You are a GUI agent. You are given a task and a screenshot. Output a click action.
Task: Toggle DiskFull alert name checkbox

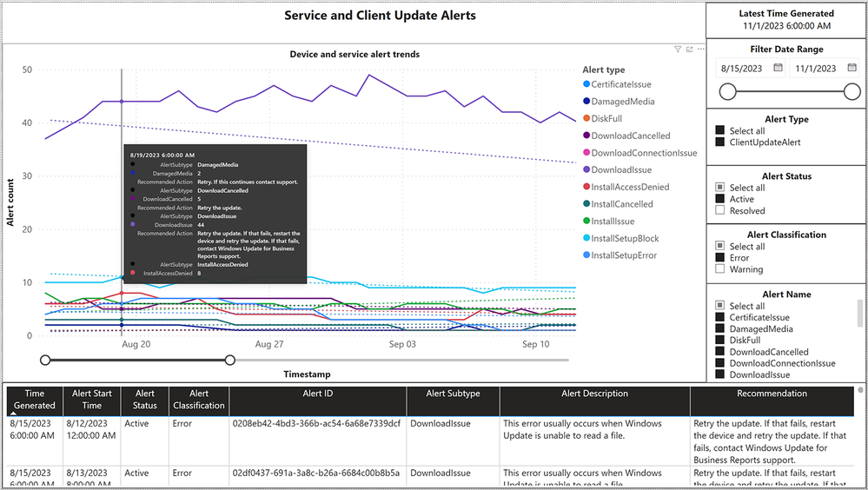719,340
